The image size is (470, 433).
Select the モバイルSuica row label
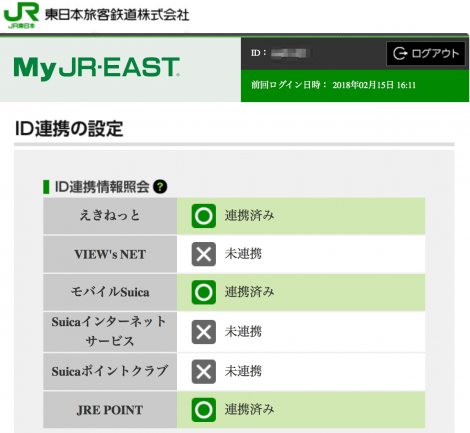click(x=110, y=292)
